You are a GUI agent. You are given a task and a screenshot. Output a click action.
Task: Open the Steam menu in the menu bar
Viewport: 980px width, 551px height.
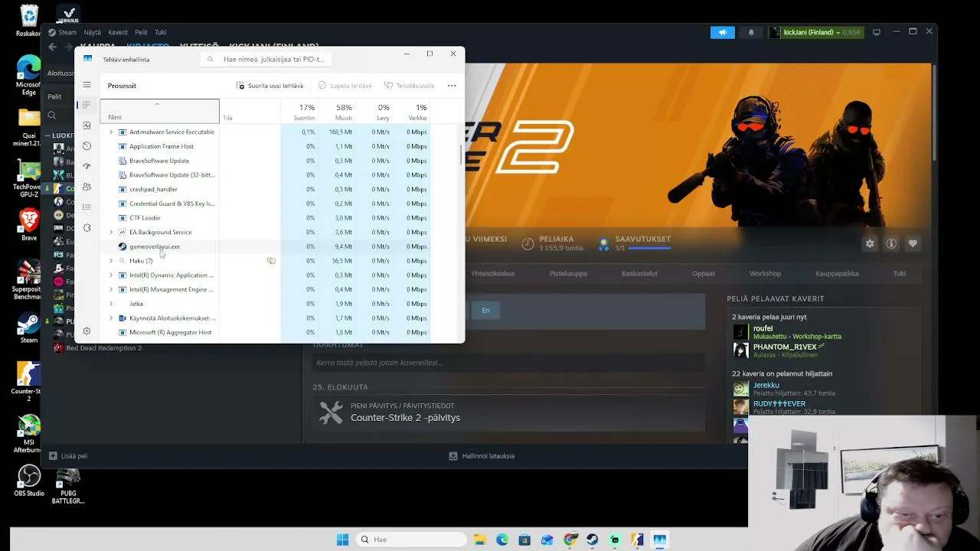click(x=63, y=32)
